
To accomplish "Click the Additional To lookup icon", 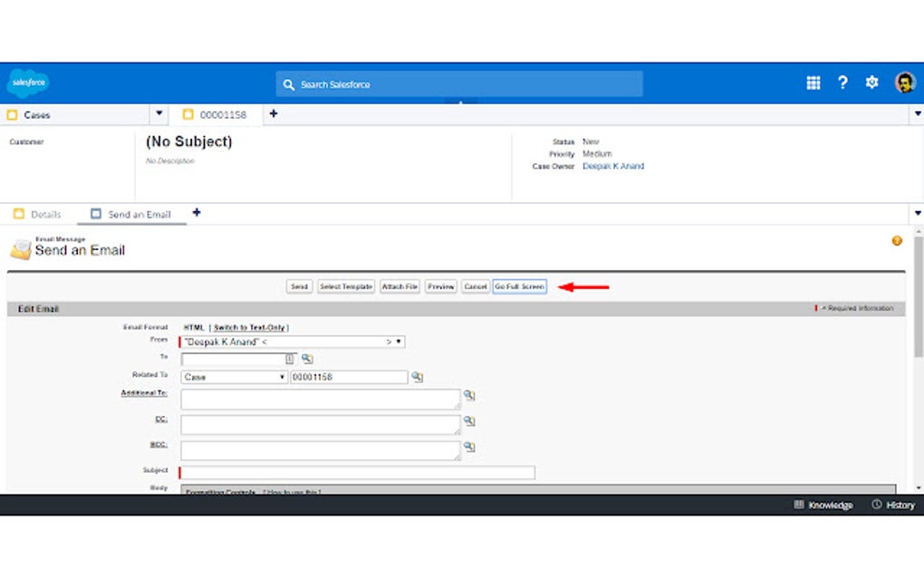I will tap(469, 397).
